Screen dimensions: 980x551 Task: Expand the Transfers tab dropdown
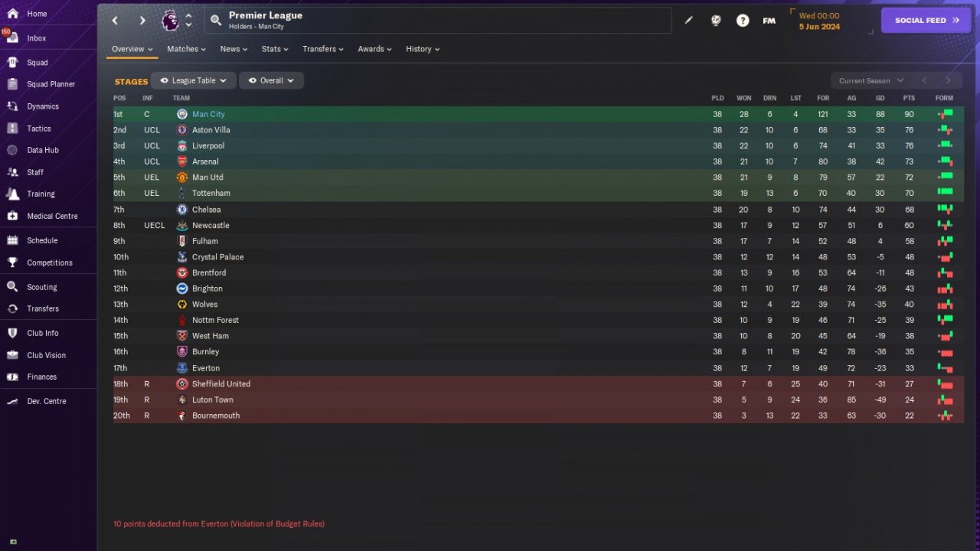[323, 49]
